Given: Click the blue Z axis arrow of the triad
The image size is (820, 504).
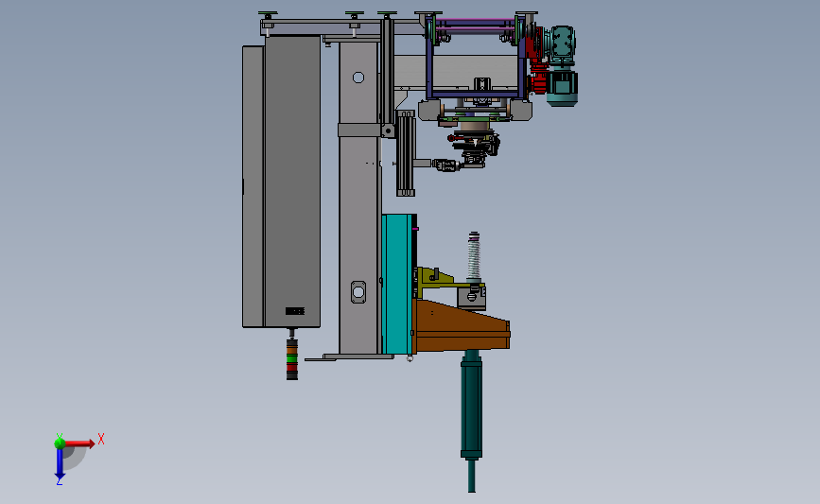Looking at the screenshot, I should coord(60,464).
